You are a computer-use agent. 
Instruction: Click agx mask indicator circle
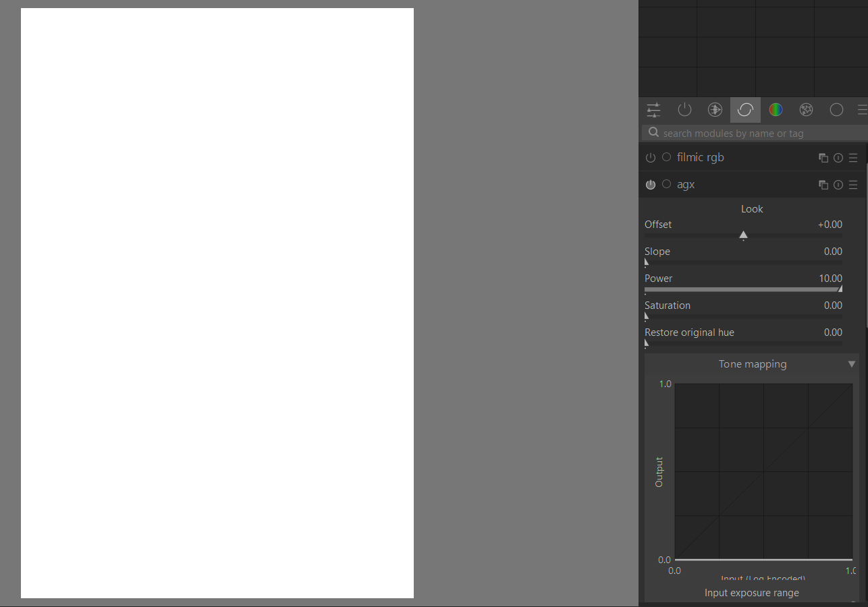667,184
